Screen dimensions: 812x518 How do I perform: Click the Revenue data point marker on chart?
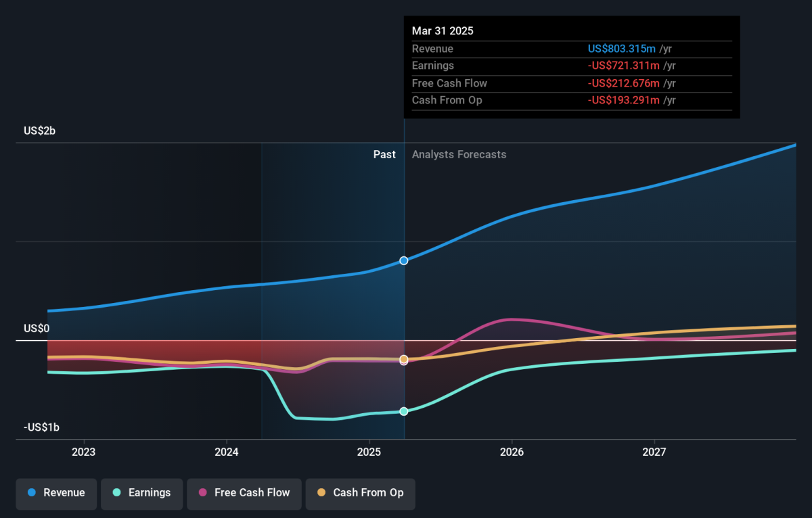(x=404, y=260)
